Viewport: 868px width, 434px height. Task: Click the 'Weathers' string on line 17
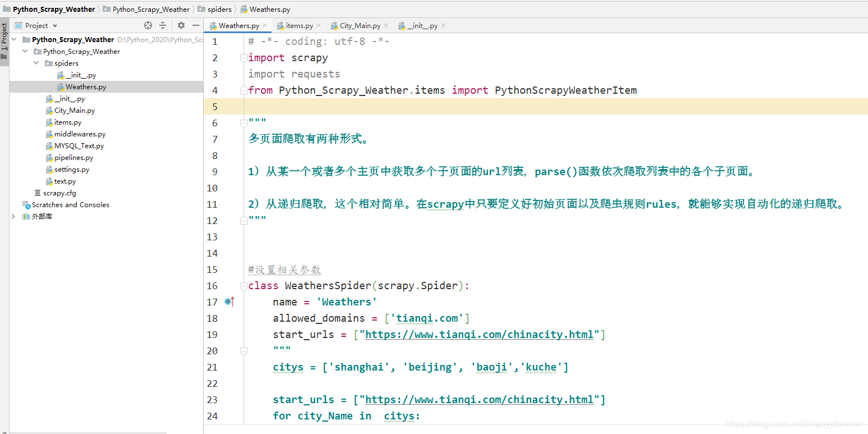347,302
